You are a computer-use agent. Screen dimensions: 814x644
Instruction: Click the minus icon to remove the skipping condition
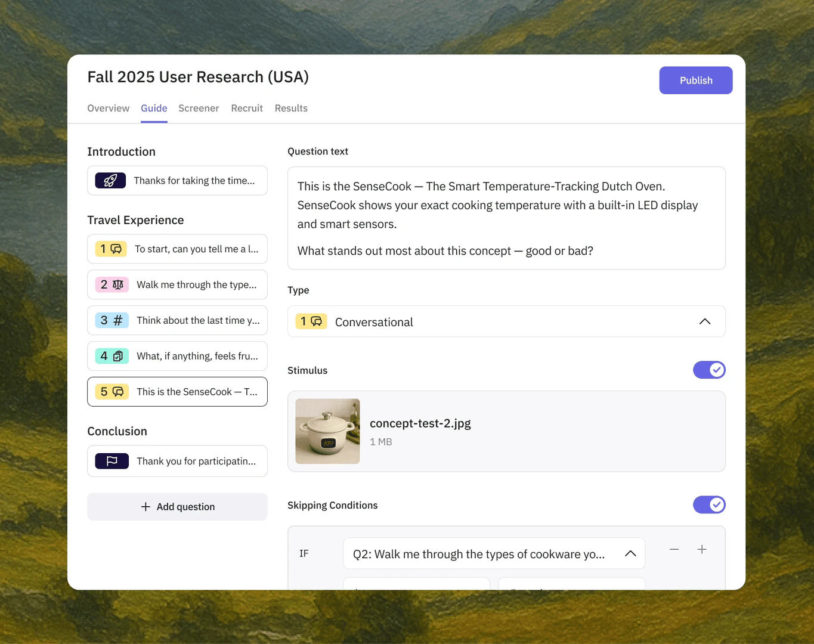click(674, 549)
